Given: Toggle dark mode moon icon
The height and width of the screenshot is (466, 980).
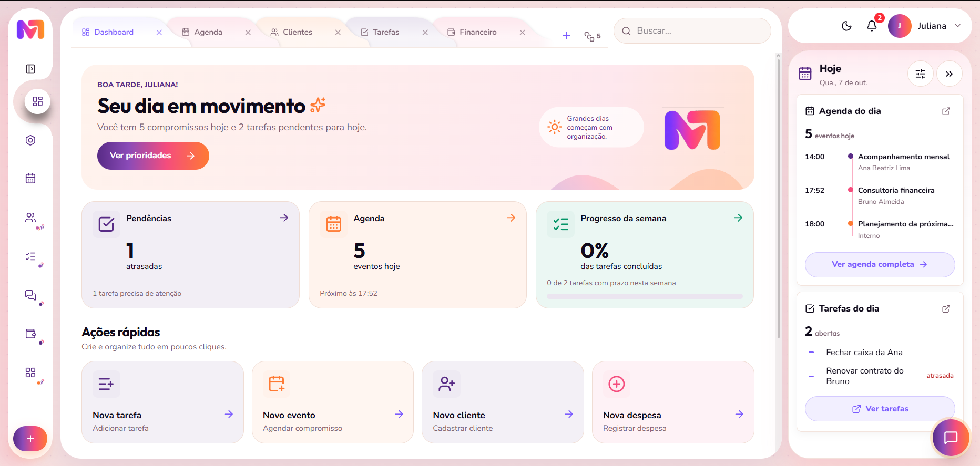Looking at the screenshot, I should tap(846, 26).
